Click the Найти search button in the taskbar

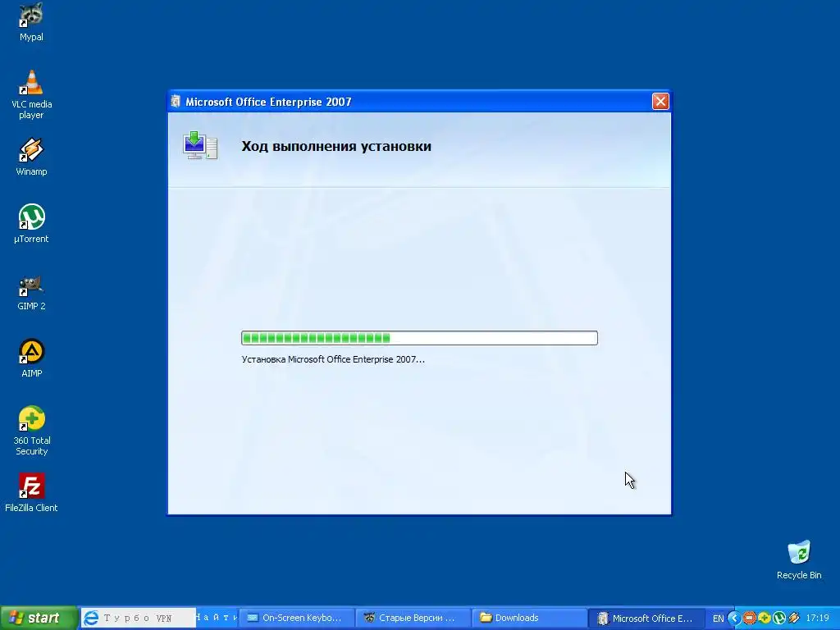(x=216, y=618)
